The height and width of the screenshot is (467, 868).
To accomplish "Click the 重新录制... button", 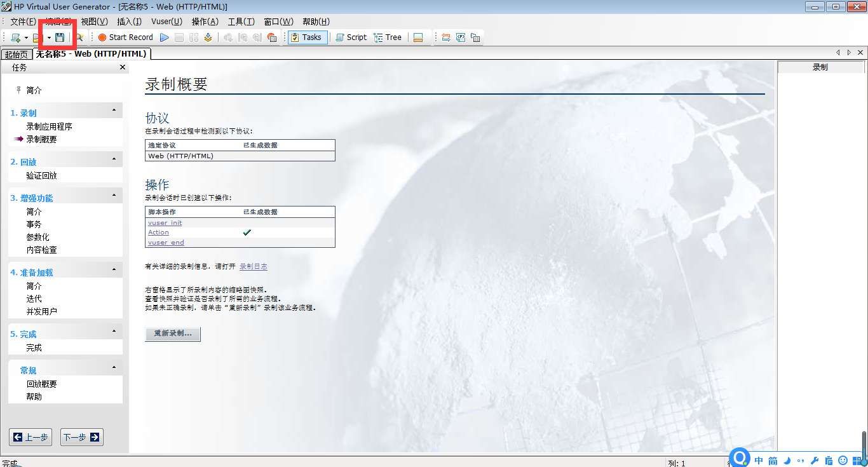I will pyautogui.click(x=173, y=334).
